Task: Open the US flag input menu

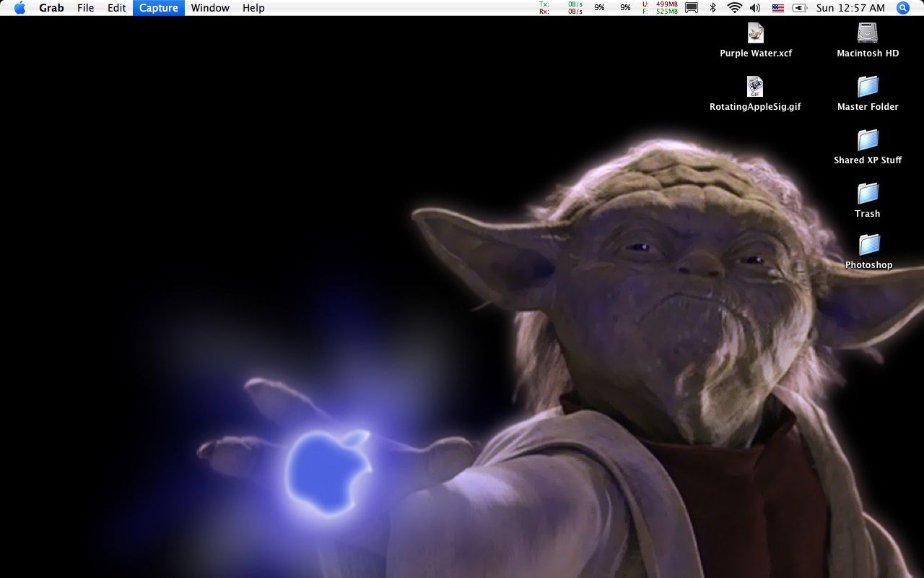Action: click(777, 8)
